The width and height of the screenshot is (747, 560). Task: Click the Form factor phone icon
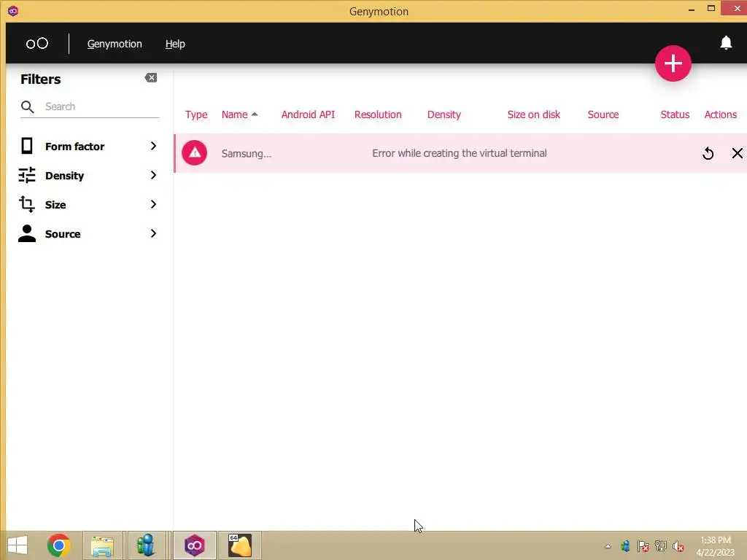[27, 146]
